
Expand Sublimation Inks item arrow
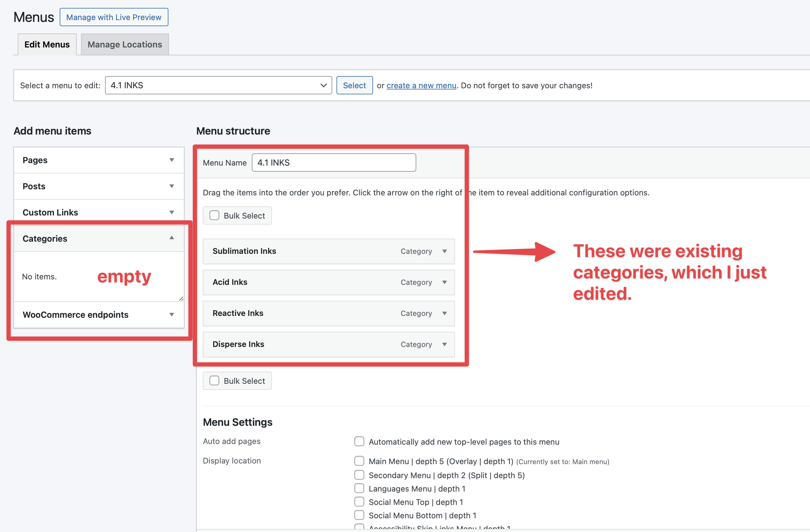click(x=445, y=251)
